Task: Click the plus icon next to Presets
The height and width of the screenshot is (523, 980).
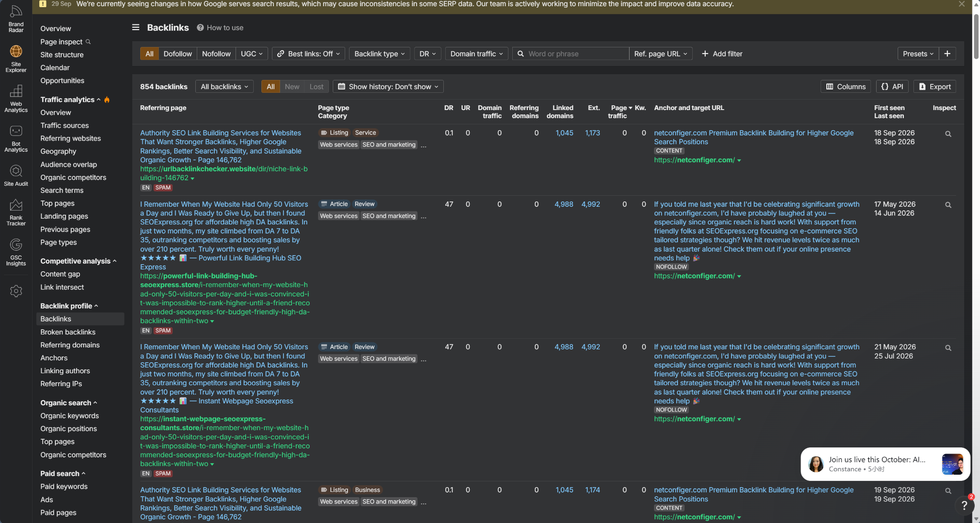Action: (x=947, y=54)
